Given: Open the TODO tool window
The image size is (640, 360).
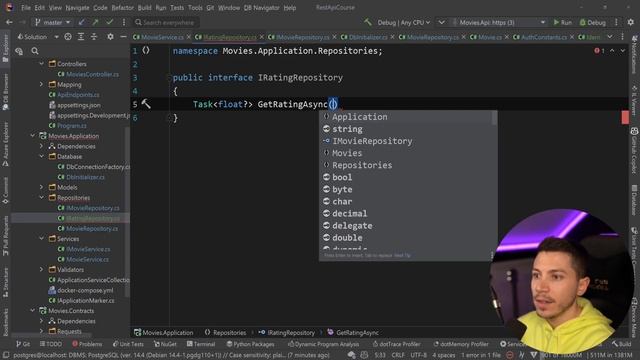Looking at the screenshot, I should pyautogui.click(x=51, y=344).
